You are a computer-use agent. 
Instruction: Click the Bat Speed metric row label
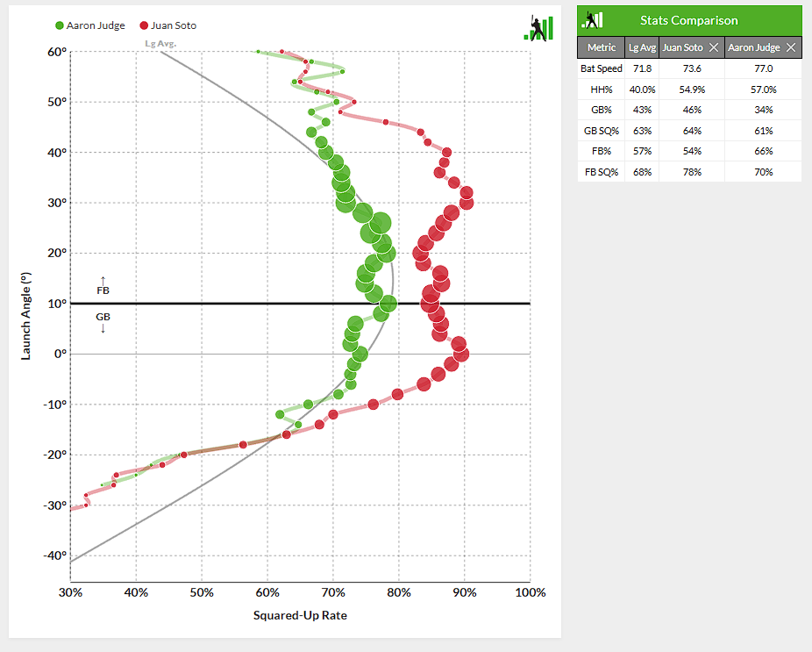click(x=601, y=68)
